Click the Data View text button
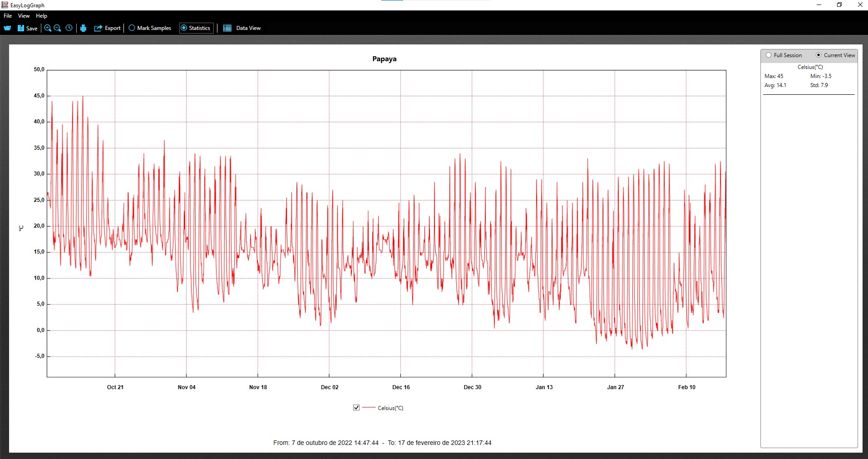The image size is (868, 459). coord(248,28)
